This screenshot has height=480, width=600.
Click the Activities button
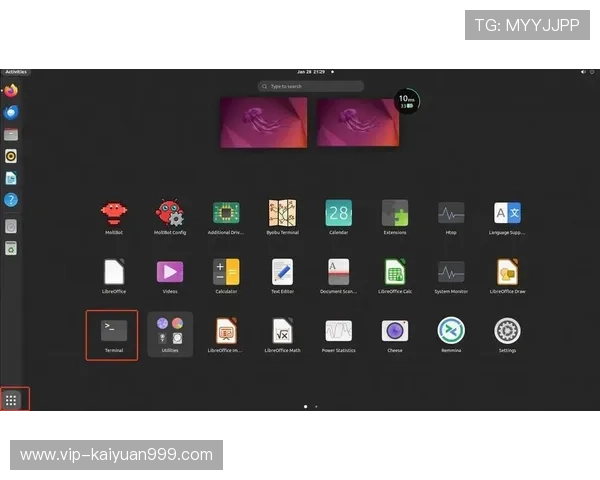click(16, 72)
